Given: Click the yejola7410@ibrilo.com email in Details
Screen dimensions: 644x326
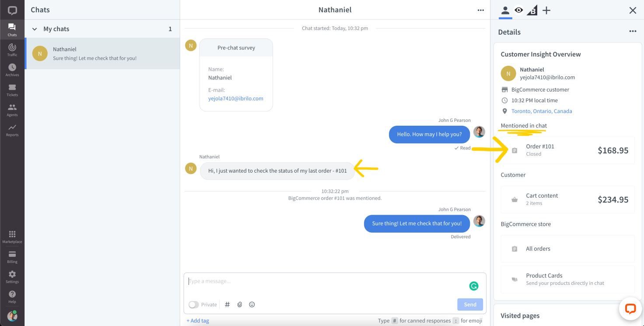Looking at the screenshot, I should 547,77.
